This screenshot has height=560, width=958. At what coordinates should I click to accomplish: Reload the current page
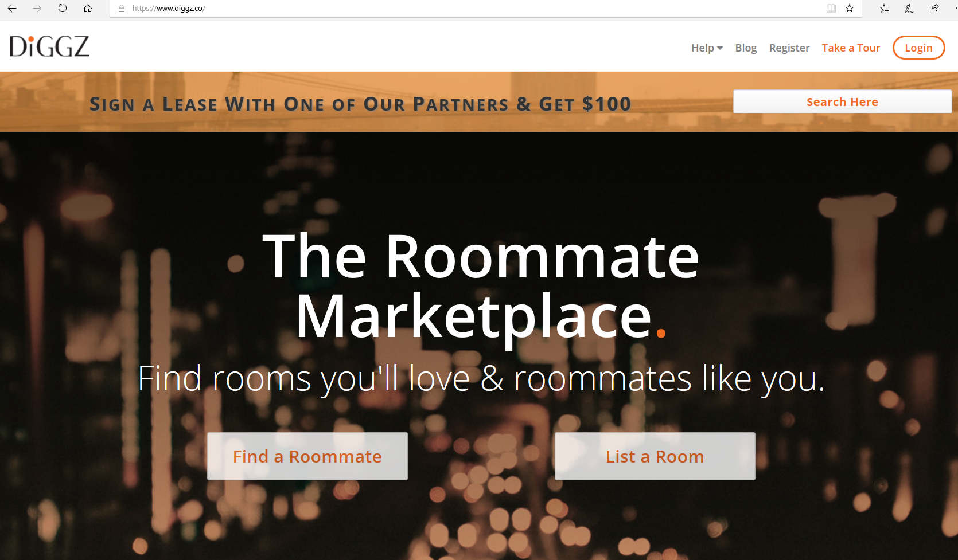(x=63, y=9)
